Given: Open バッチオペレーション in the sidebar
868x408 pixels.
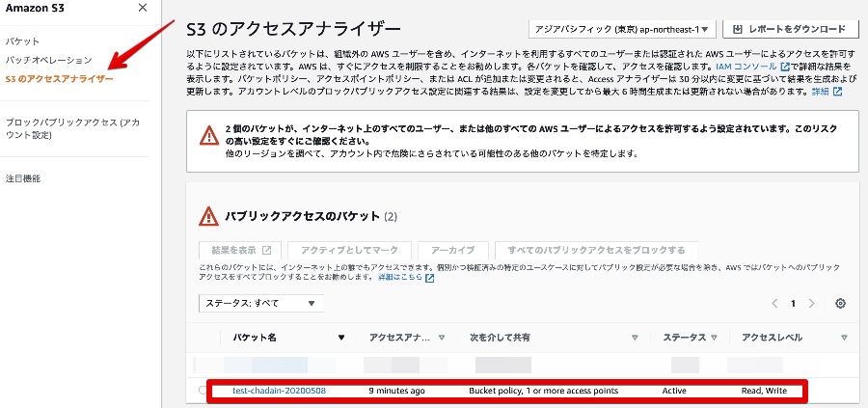Looking at the screenshot, I should pos(49,60).
